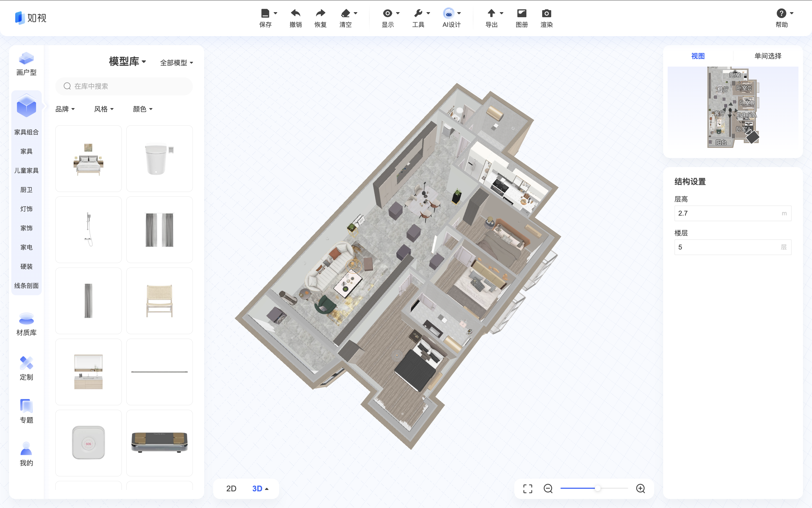Expand the 导出 export dropdown arrow
The height and width of the screenshot is (508, 812).
tap(502, 14)
